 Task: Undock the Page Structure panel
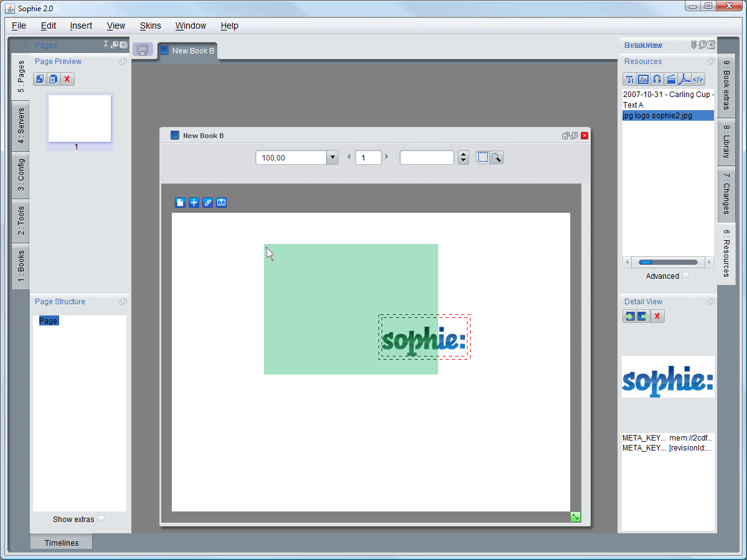point(123,302)
